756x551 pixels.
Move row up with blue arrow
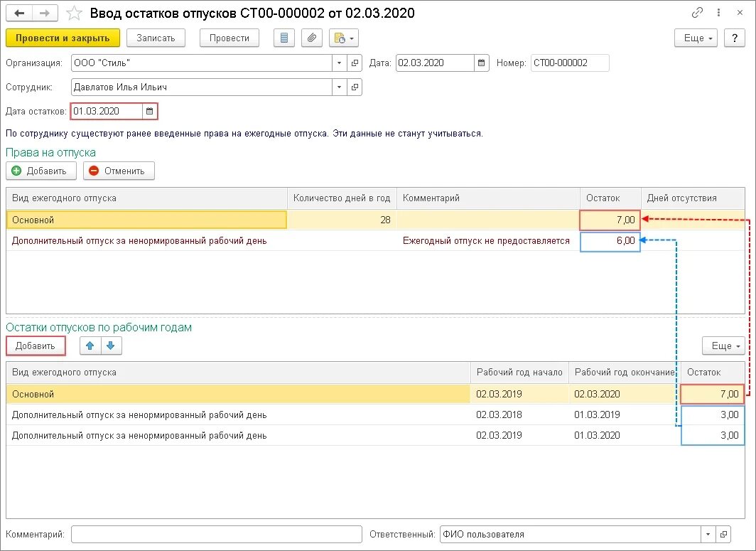click(90, 346)
